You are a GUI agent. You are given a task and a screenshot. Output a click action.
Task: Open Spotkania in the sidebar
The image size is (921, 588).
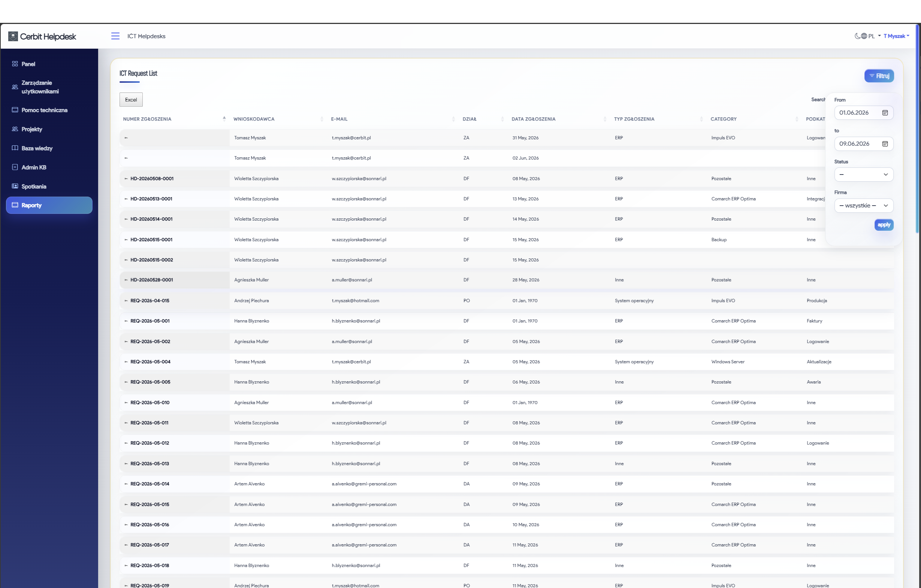tap(49, 186)
